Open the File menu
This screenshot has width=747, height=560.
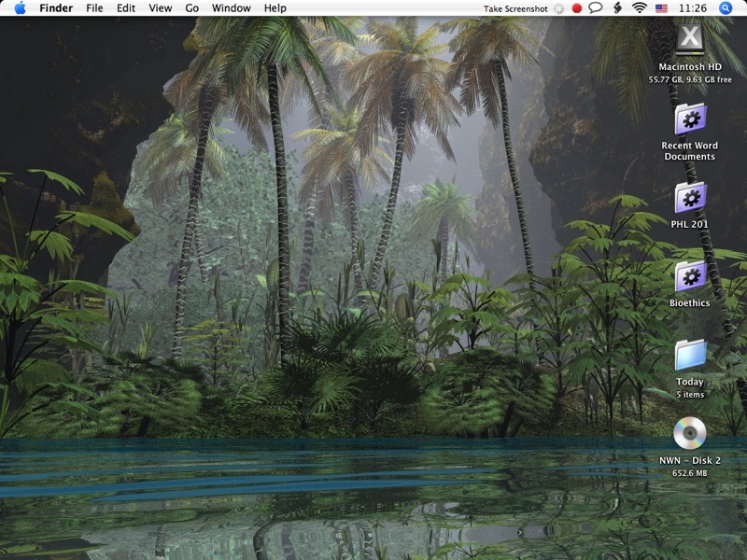coord(94,8)
